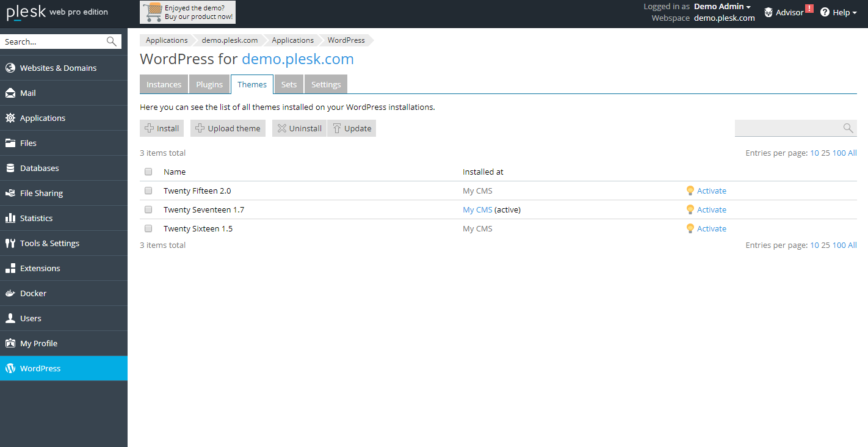This screenshot has height=447, width=868.
Task: Click the plus icon on Install button
Action: point(149,128)
